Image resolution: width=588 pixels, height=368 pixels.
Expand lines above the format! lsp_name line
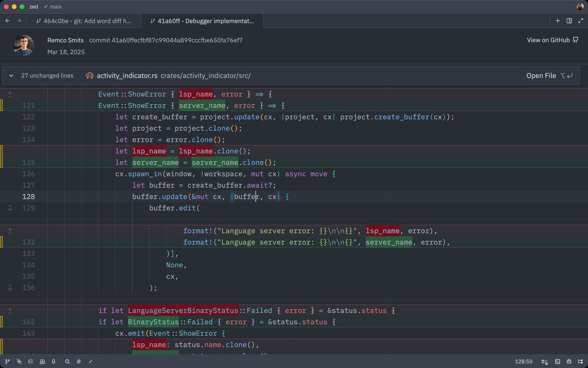click(10, 230)
